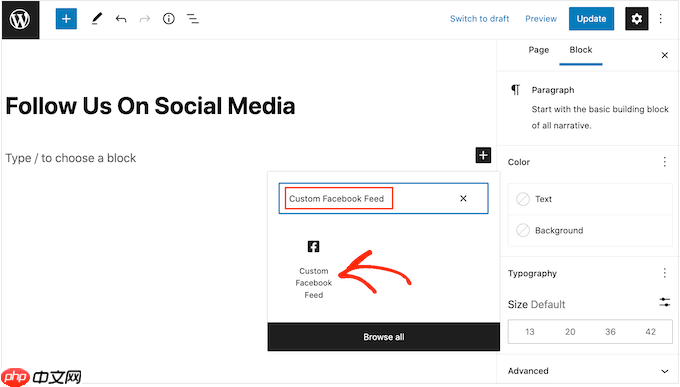Toggle the settings gear sidebar button
This screenshot has width=680, height=387.
(x=636, y=19)
